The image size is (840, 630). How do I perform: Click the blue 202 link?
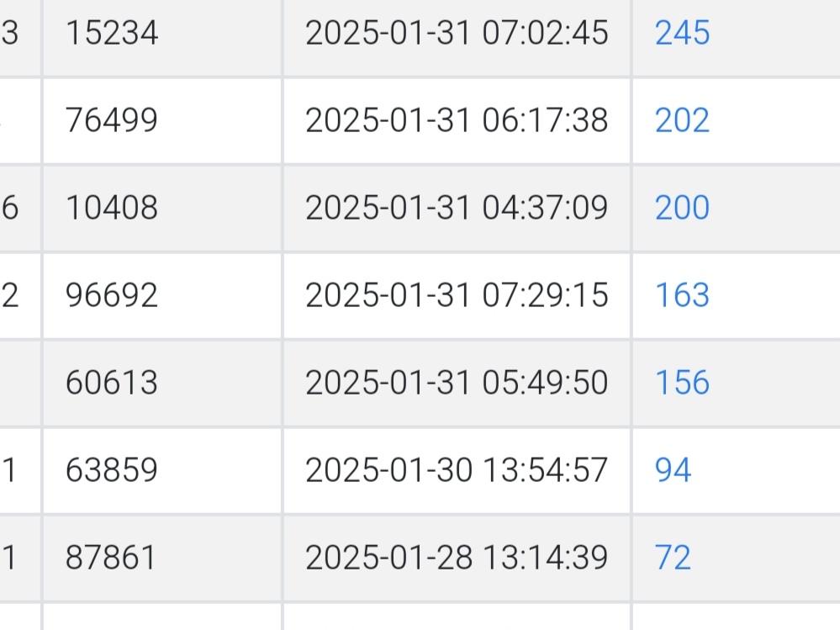[x=682, y=121]
